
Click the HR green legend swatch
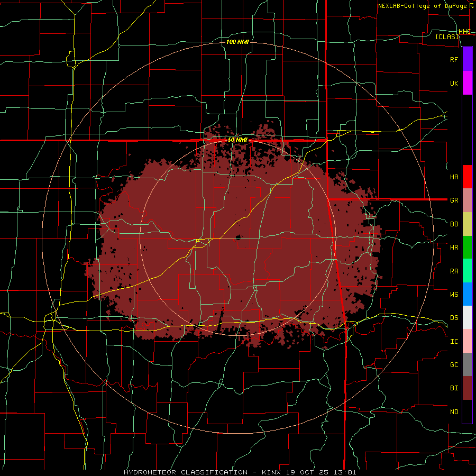pos(467,247)
